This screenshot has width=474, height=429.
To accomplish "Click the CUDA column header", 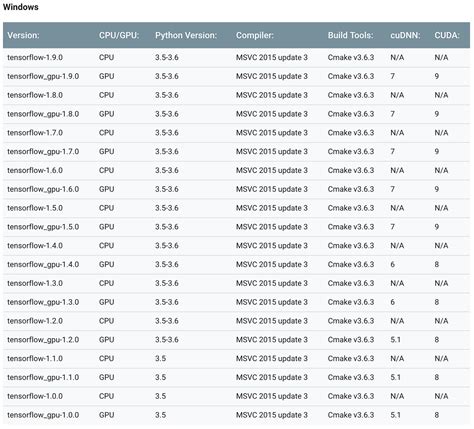I will pos(447,35).
